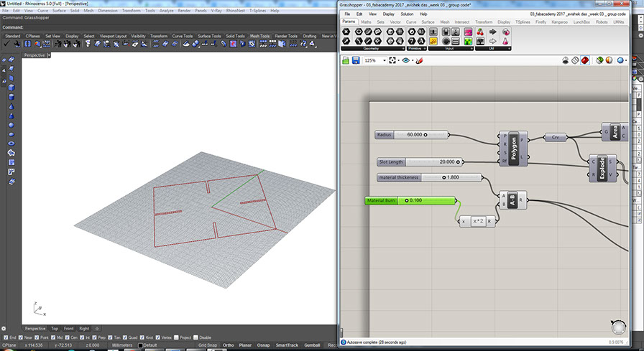Click the Radius slider on Grasshopper canvas
The width and height of the screenshot is (644, 351).
pyautogui.click(x=412, y=134)
